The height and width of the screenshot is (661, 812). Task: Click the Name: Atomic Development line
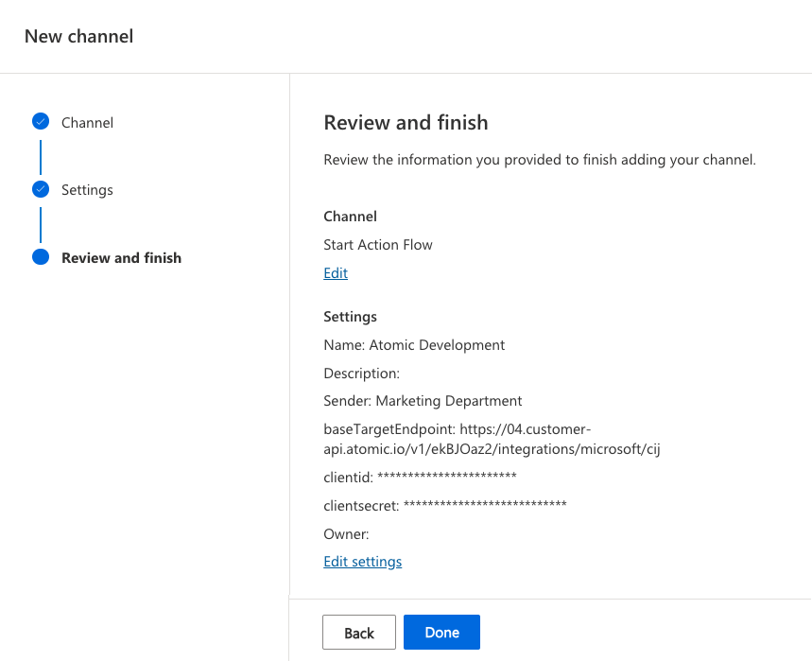[414, 345]
